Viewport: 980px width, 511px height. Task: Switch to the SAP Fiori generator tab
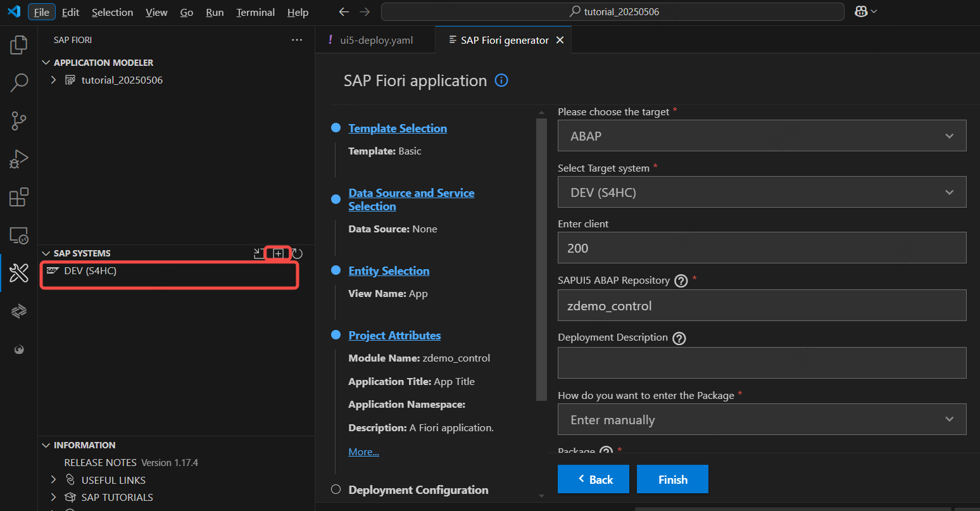(505, 40)
